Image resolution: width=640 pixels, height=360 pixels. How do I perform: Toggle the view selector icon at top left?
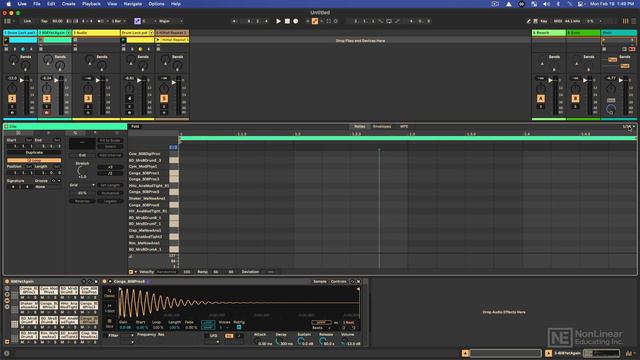pos(7,21)
